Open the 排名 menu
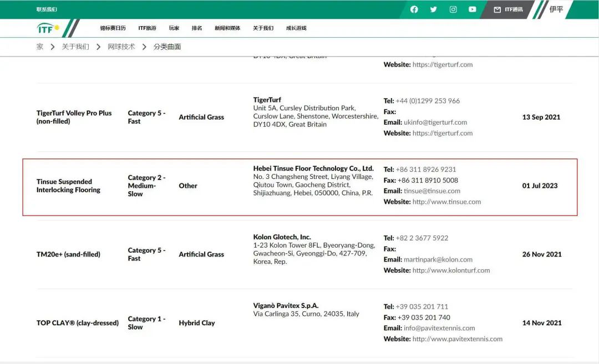Screen dimensions: 599x364 (x=197, y=28)
